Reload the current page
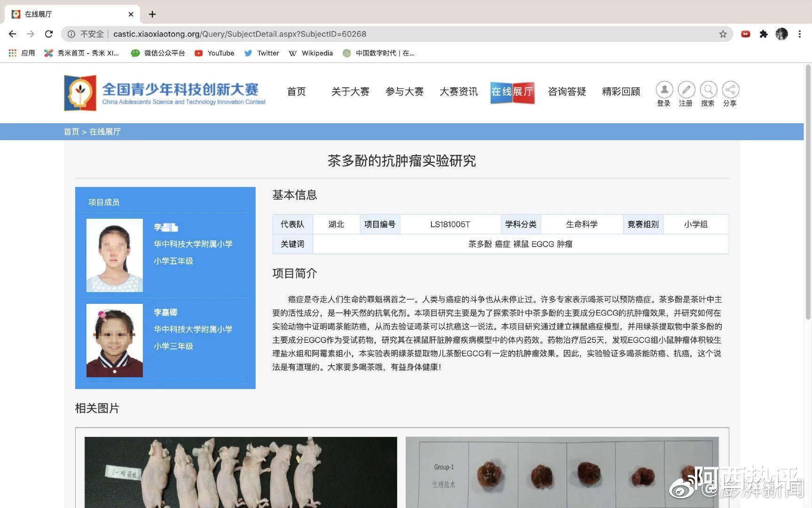This screenshot has height=508, width=812. pos(49,34)
